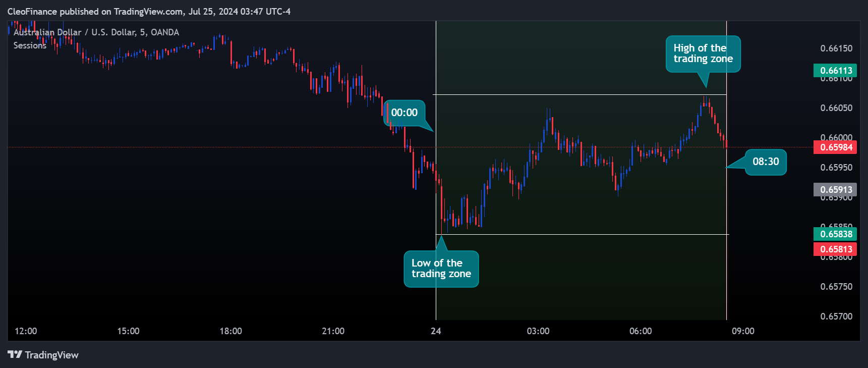868x368 pixels.
Task: Click the 0.65700 price axis value
Action: tap(836, 317)
